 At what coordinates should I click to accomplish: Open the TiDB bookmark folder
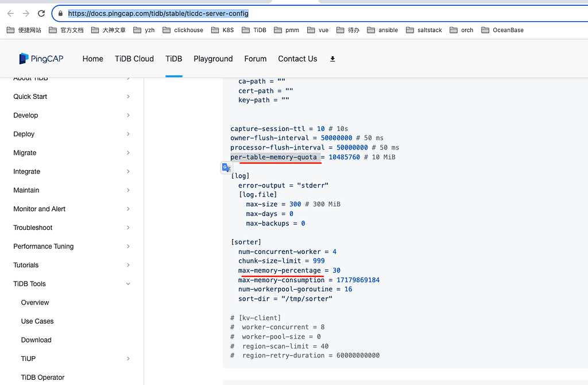coord(254,30)
